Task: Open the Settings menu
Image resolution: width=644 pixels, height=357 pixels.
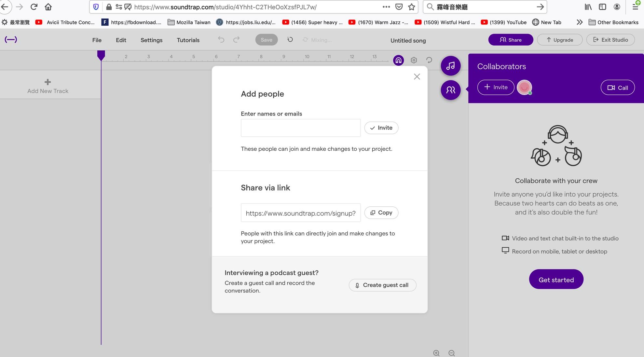Action: click(x=151, y=40)
